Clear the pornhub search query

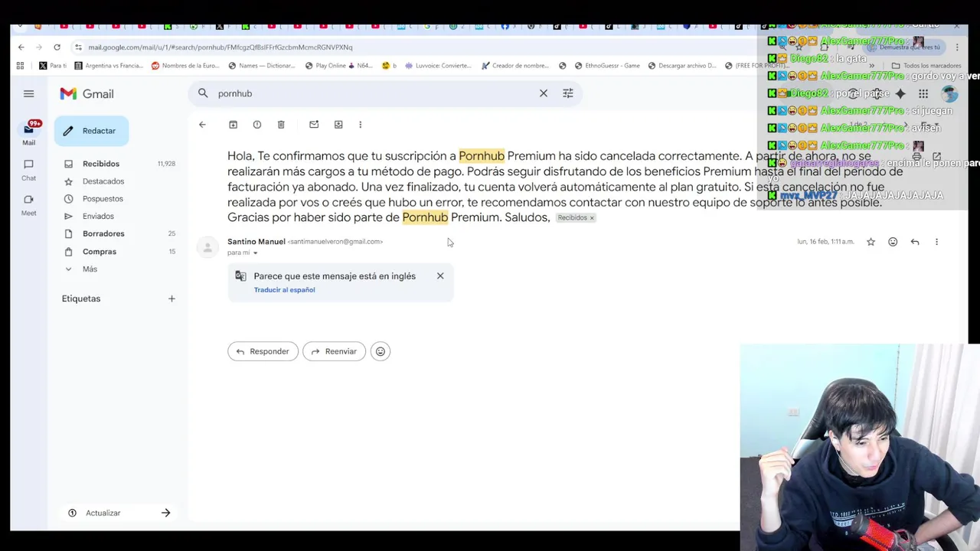[544, 93]
